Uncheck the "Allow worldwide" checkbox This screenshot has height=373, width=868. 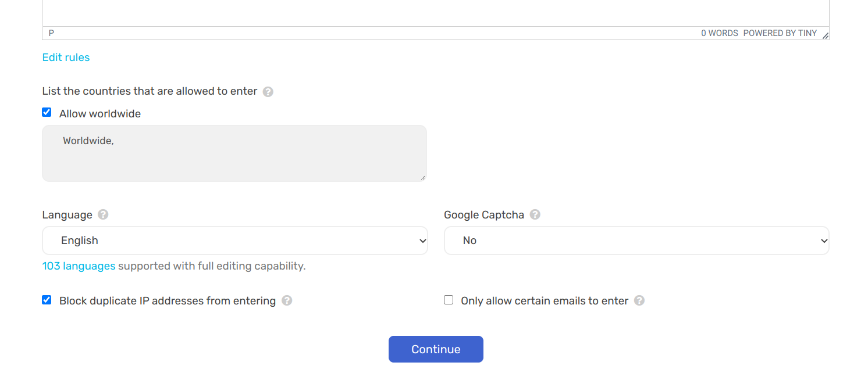tap(47, 112)
